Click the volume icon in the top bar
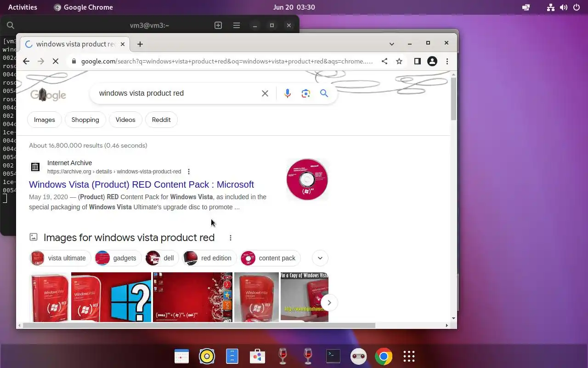588x368 pixels. 564,7
